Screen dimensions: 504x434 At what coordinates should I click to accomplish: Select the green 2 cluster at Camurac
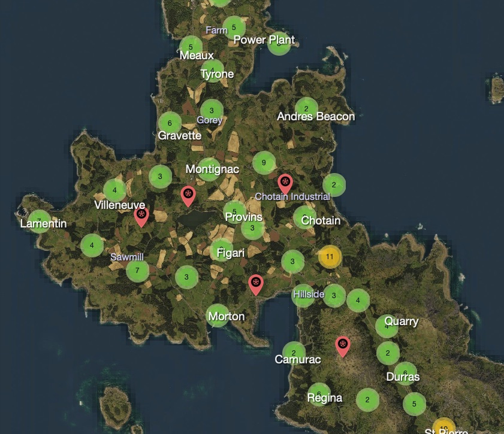click(294, 353)
